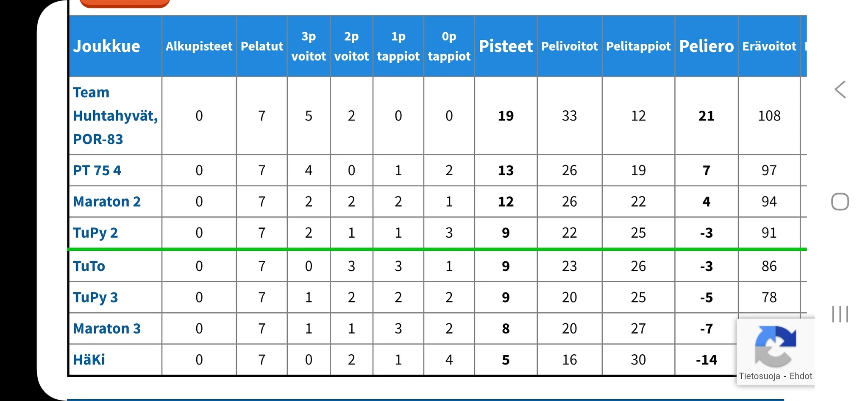The height and width of the screenshot is (401, 868).
Task: Open the Ehdot terms link
Action: (801, 376)
